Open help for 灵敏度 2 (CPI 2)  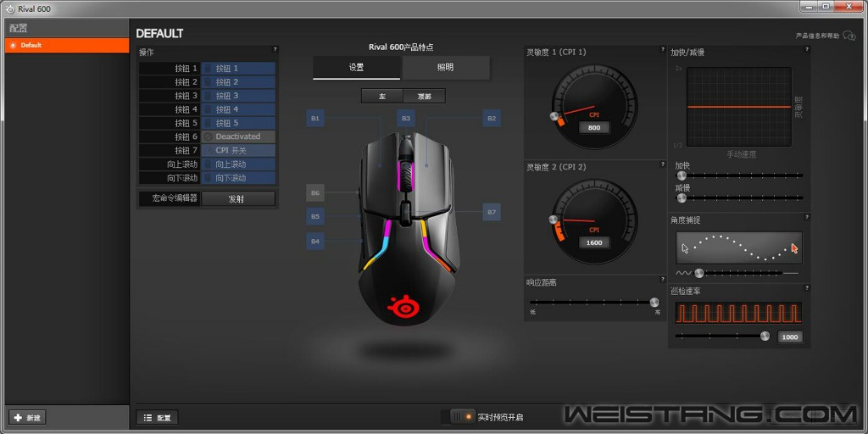pos(662,164)
